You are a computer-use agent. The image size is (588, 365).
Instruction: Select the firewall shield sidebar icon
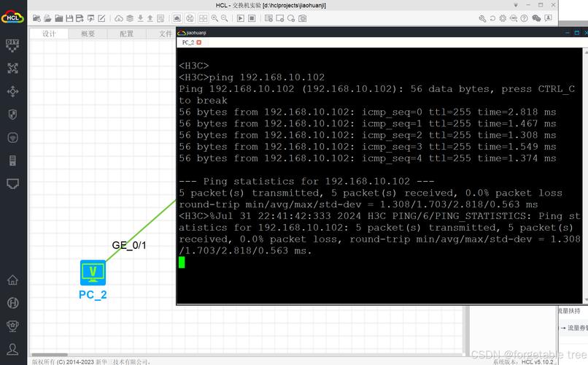[x=12, y=115]
